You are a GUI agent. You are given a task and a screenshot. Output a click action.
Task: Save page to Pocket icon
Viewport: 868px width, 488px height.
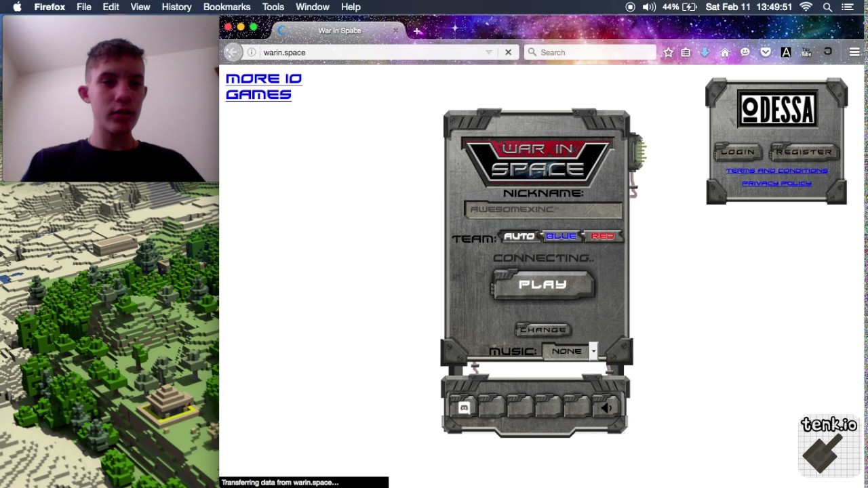766,52
